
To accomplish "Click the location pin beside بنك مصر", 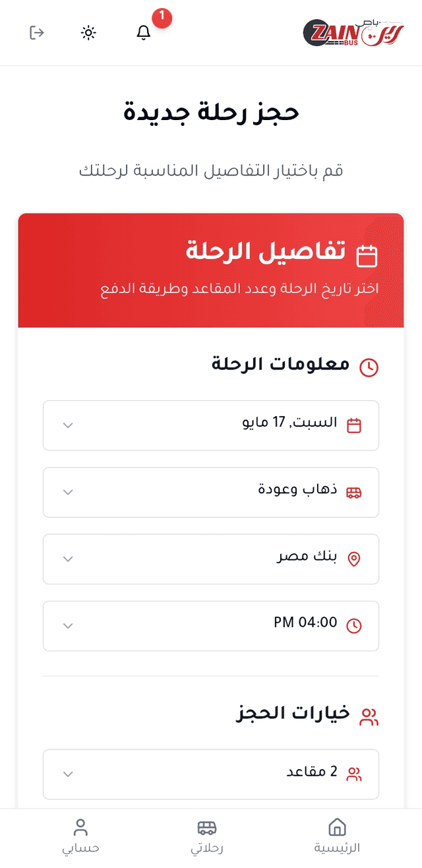I will coord(354,559).
